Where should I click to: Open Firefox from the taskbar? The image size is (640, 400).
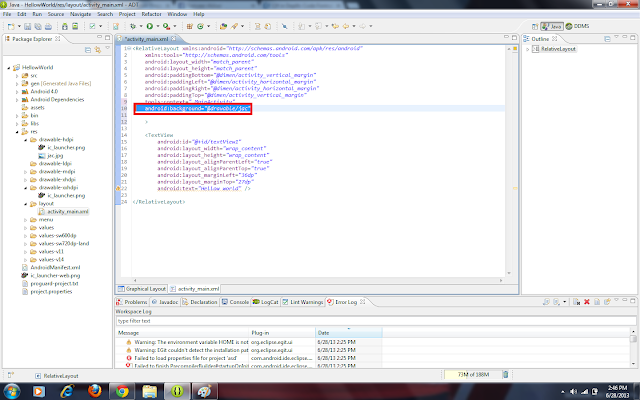pyautogui.click(x=95, y=391)
